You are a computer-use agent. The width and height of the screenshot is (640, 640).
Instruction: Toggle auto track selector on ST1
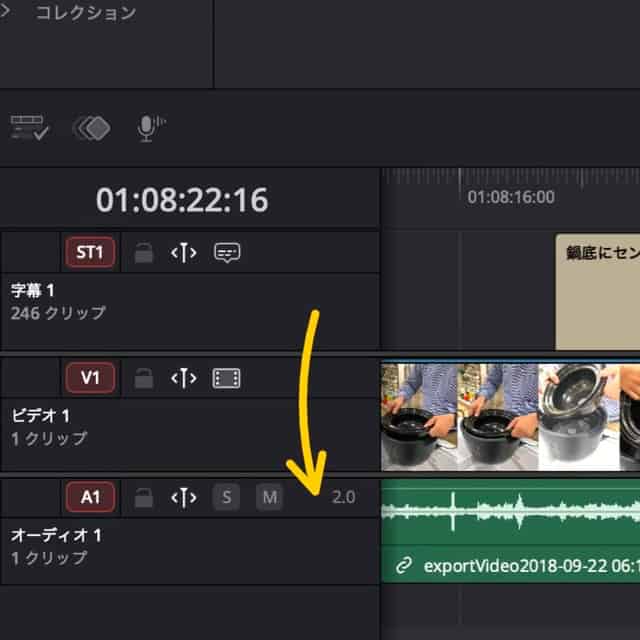point(184,253)
